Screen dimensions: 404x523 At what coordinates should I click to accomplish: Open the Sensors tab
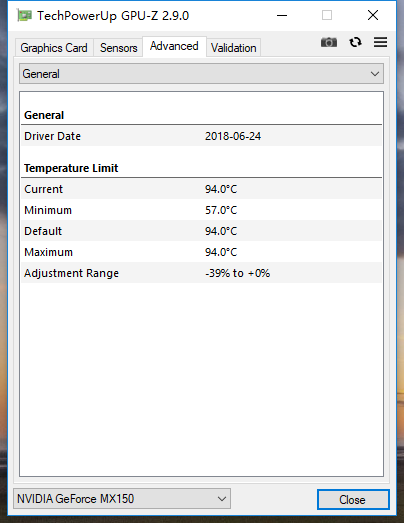click(x=118, y=48)
